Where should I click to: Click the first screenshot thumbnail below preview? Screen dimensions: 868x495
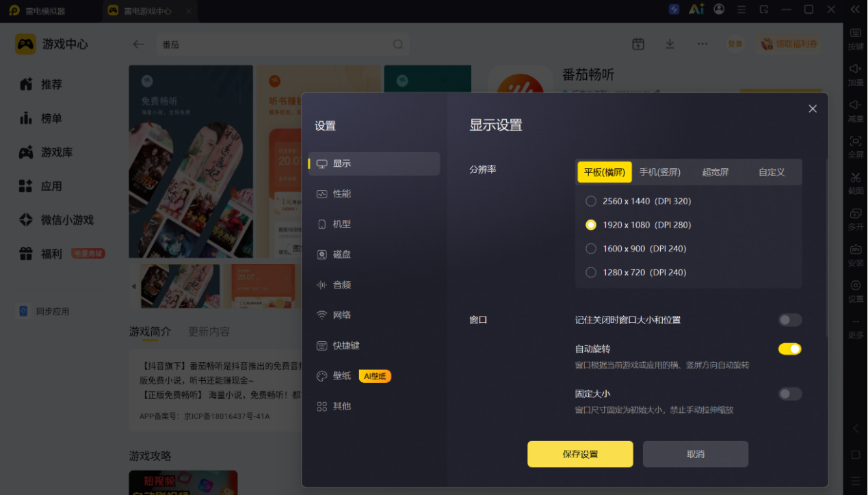180,286
